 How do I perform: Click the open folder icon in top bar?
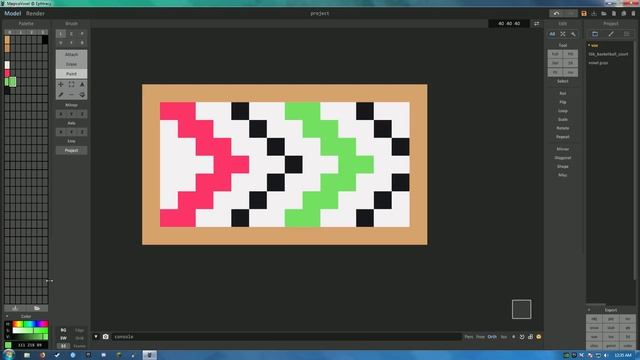(604, 13)
